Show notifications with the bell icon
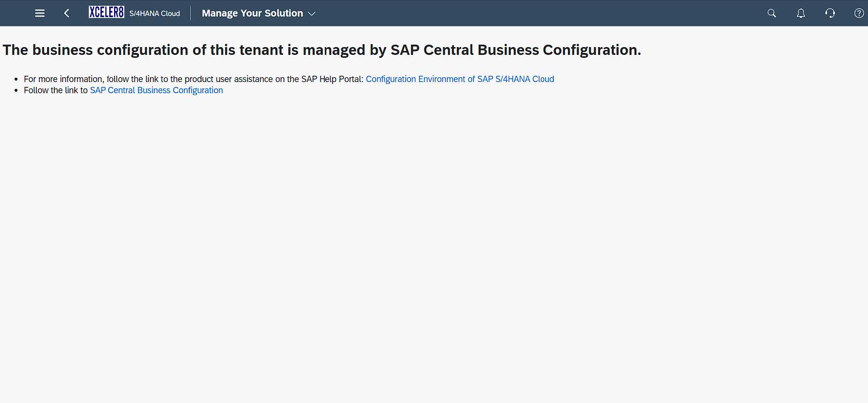 point(801,13)
